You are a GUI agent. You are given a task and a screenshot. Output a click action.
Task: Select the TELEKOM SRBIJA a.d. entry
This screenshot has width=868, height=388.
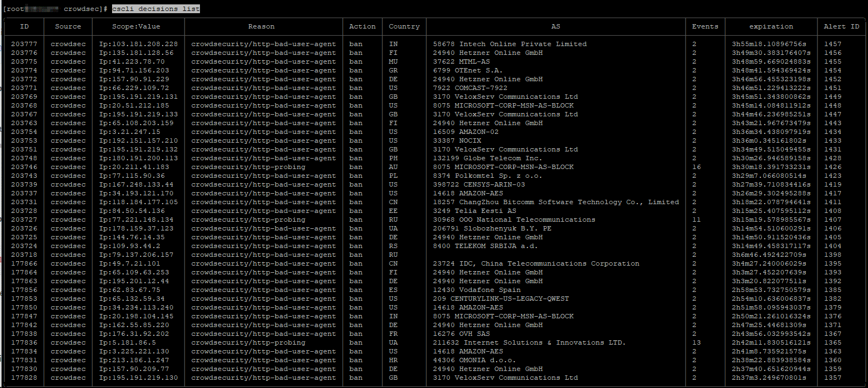tap(485, 246)
